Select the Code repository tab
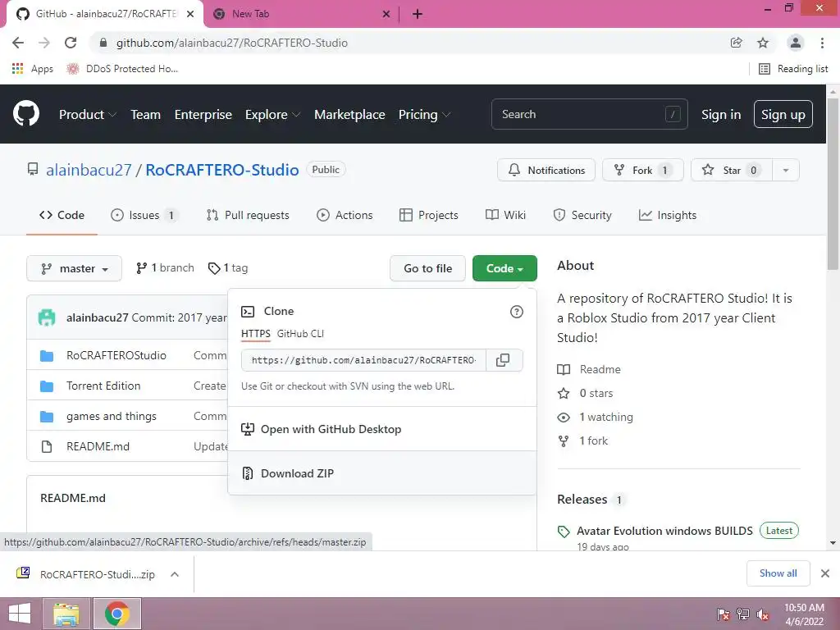Viewport: 840px width, 630px height. coord(62,216)
